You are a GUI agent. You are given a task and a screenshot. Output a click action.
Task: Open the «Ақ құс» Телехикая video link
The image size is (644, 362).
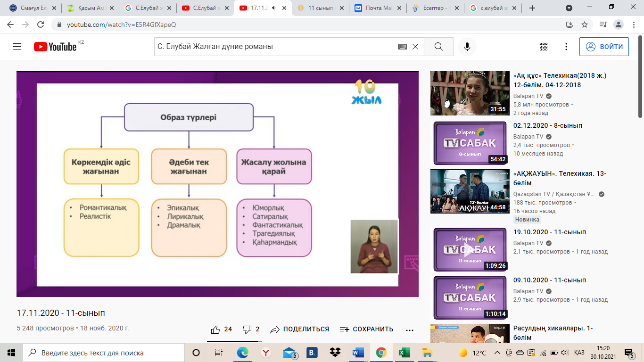click(x=560, y=80)
